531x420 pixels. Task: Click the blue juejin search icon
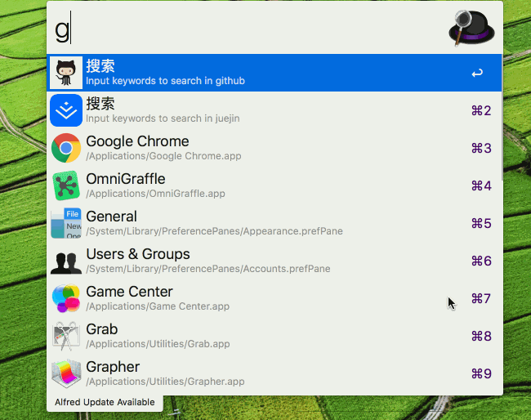[x=66, y=110]
